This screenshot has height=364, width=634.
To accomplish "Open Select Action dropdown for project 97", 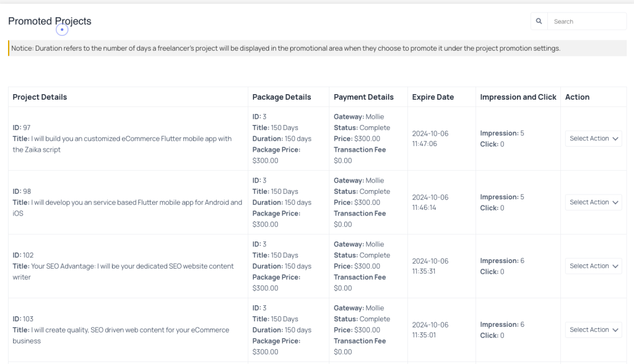I will (593, 139).
